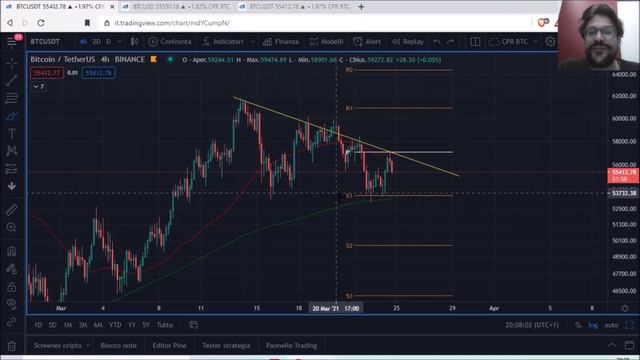640x360 pixels.
Task: Open the chart patterns tool
Action: click(x=11, y=151)
